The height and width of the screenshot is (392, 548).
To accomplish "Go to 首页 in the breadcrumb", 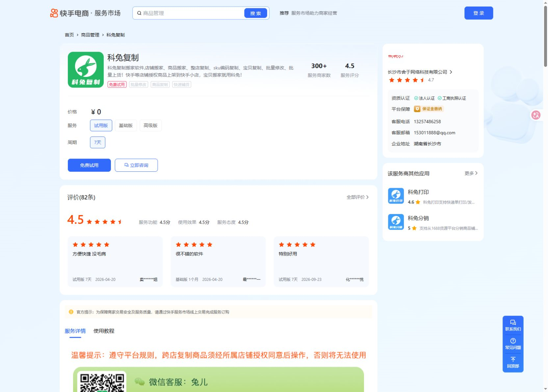I will point(69,35).
